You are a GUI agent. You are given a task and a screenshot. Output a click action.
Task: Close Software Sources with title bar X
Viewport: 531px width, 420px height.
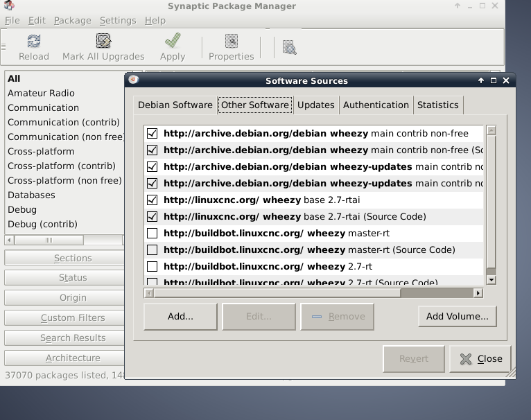click(506, 80)
